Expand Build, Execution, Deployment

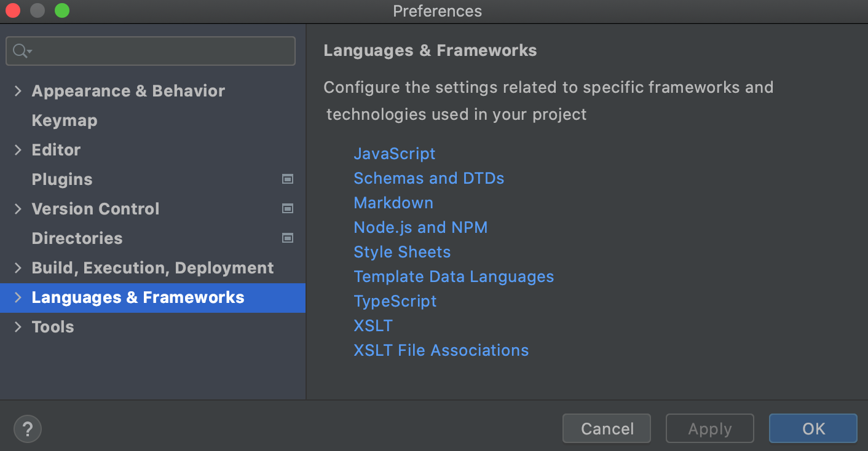[17, 267]
